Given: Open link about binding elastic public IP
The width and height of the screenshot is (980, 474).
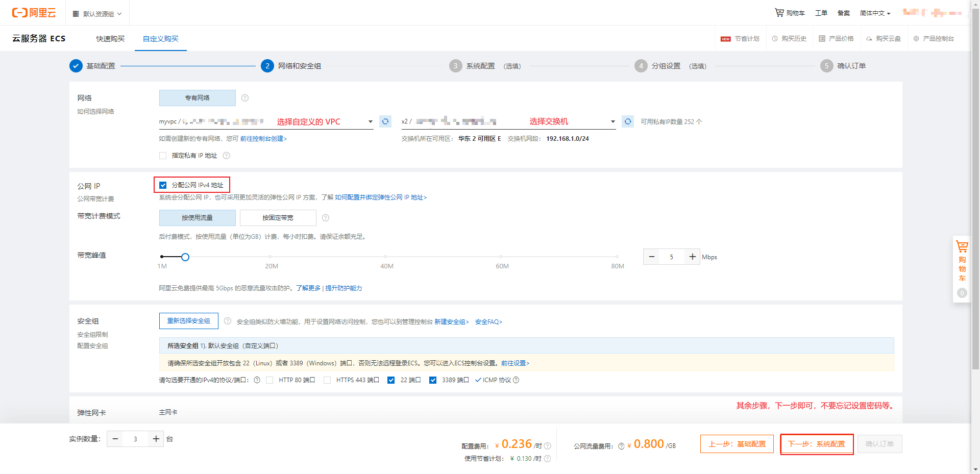Looking at the screenshot, I should [x=381, y=197].
